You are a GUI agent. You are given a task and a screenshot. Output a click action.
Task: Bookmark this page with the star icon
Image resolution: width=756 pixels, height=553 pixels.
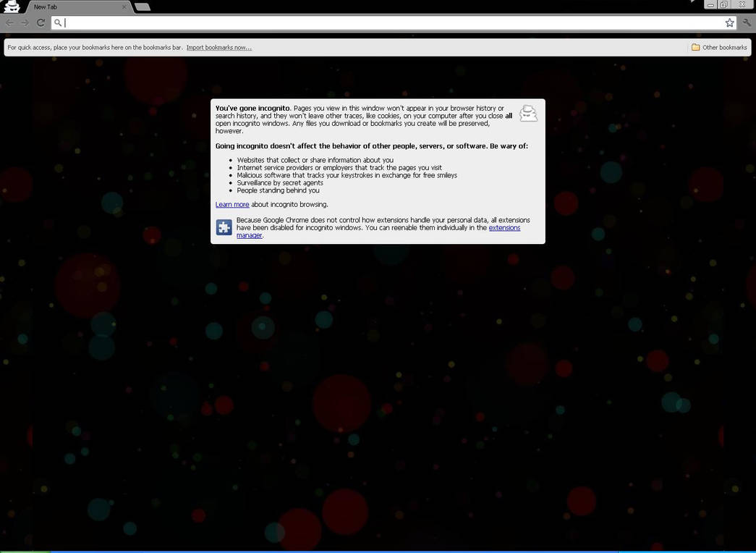pos(729,22)
